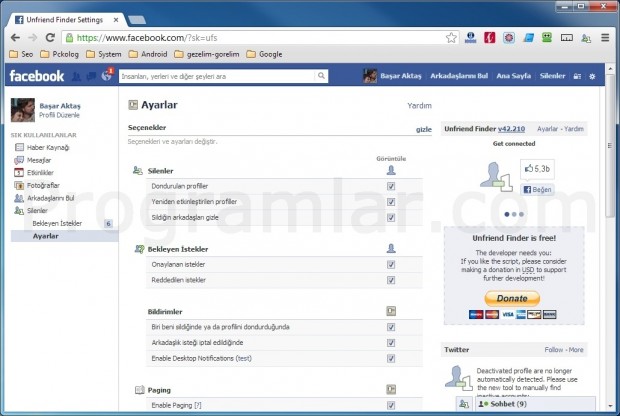
Task: Bookmark this page with the star icon
Action: point(451,38)
